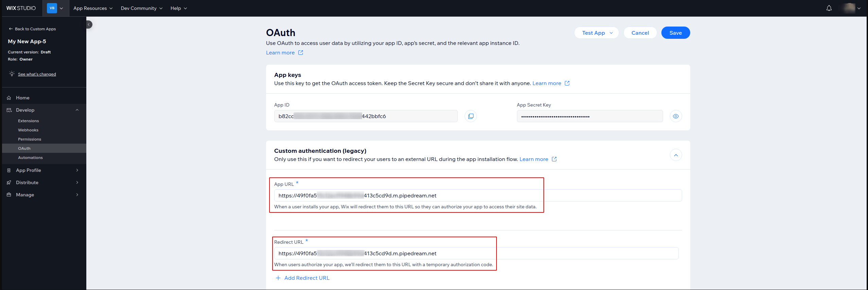The height and width of the screenshot is (290, 868).
Task: Open the Dev Community menu
Action: coord(141,8)
